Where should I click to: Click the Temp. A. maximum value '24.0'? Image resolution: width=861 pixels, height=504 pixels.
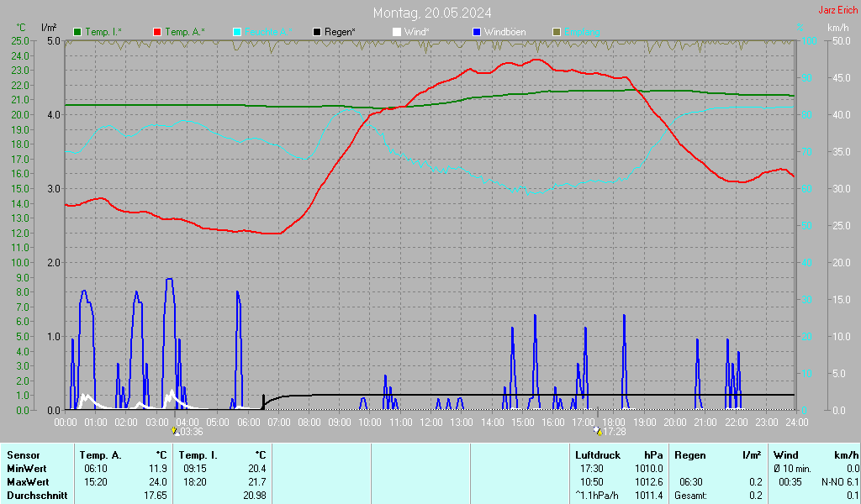157,482
